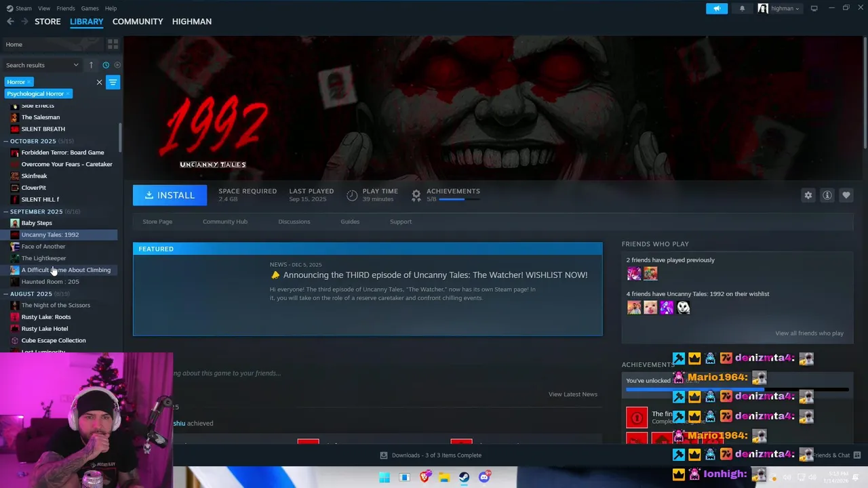868x488 pixels.
Task: Clear all library filters with X
Action: pyautogui.click(x=99, y=82)
